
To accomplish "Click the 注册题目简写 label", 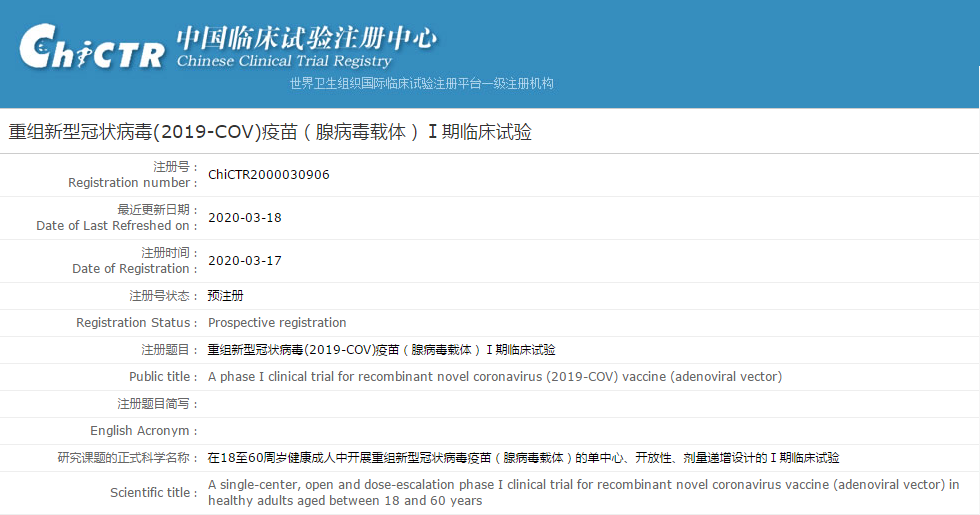I will [158, 404].
